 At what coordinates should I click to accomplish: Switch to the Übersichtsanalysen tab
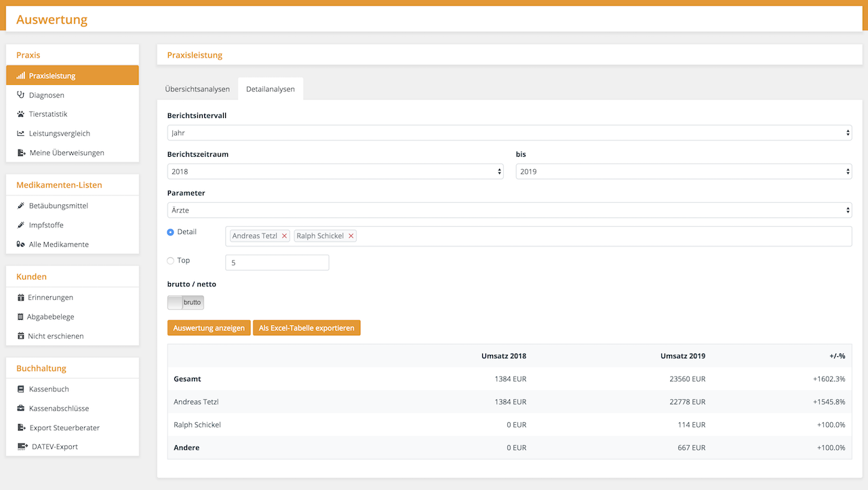197,89
